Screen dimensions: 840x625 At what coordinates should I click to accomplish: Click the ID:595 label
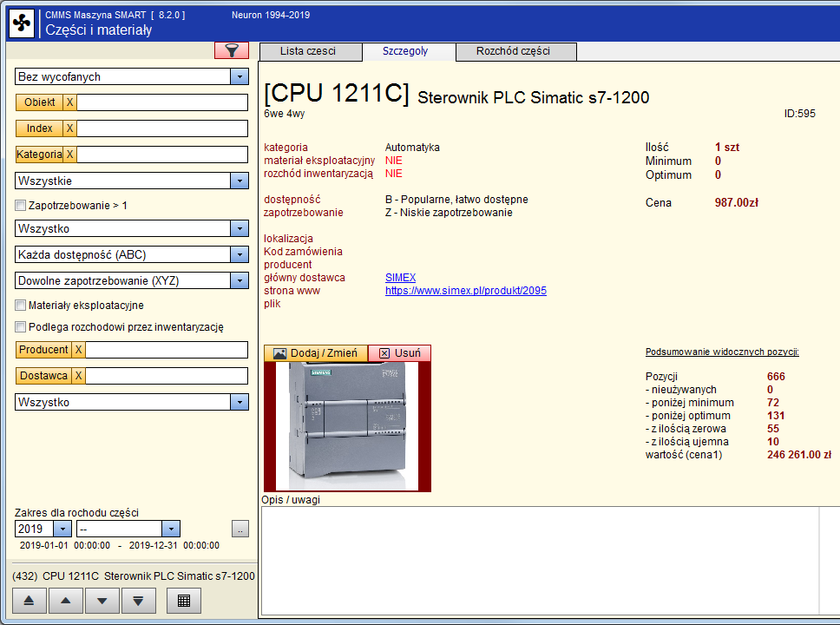coord(799,114)
